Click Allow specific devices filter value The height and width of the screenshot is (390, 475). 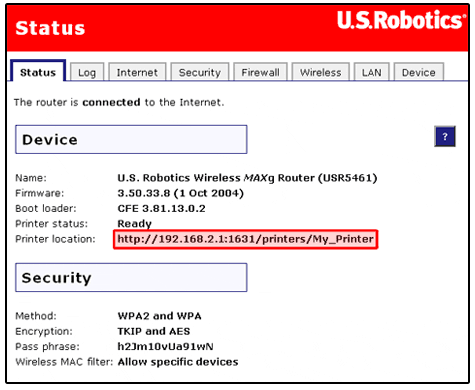[178, 362]
